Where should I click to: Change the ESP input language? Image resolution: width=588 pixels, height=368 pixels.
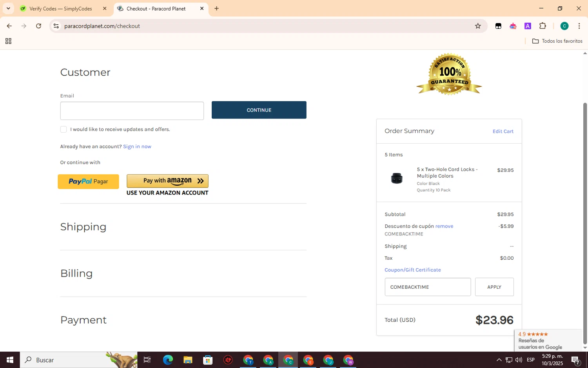click(x=531, y=360)
